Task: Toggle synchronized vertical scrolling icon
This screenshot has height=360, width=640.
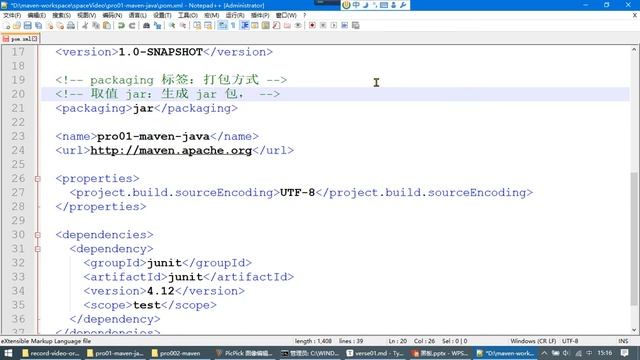Action: [x=197, y=25]
